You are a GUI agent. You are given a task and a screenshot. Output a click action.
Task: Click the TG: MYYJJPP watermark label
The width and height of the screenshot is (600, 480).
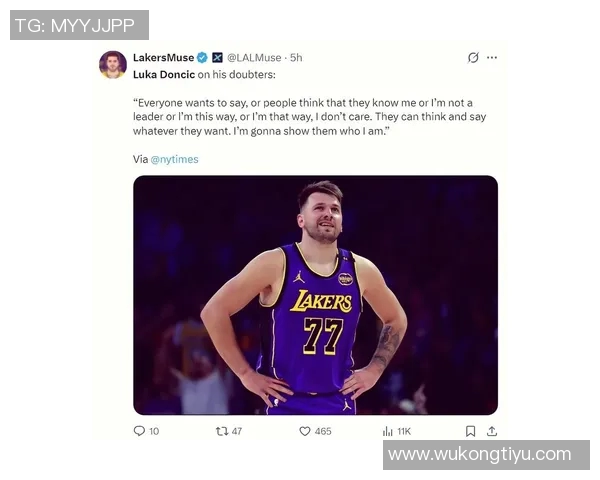tap(79, 25)
